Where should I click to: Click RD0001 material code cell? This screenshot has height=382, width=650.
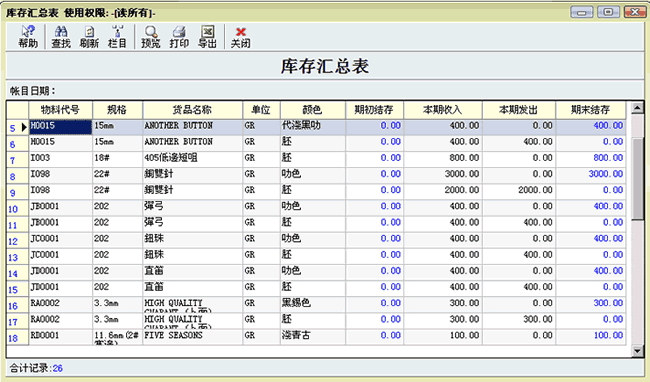click(60, 337)
